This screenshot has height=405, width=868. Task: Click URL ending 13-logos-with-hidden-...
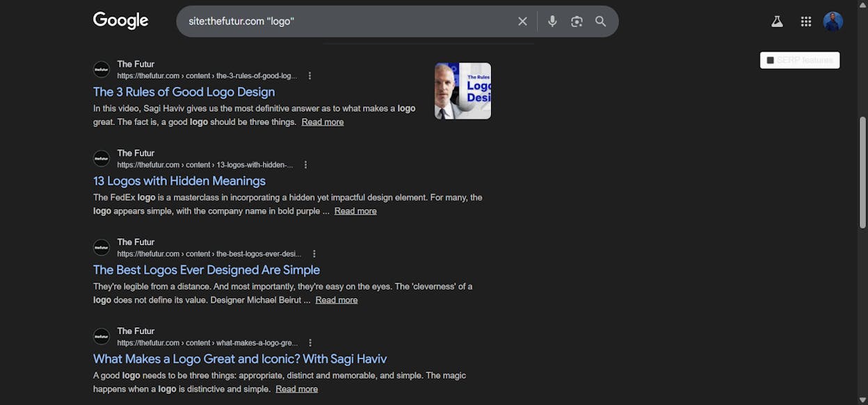[205, 165]
